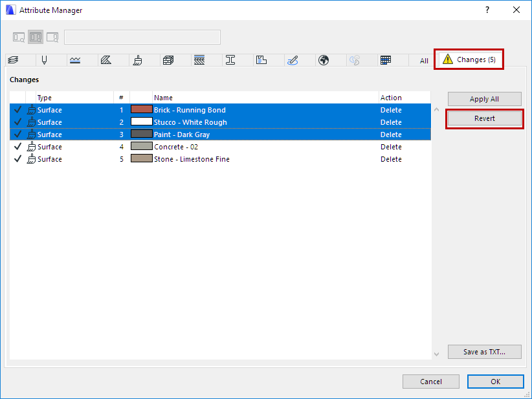Click Delete action for Stucco - White Rough
532x399 pixels.
[x=391, y=122]
